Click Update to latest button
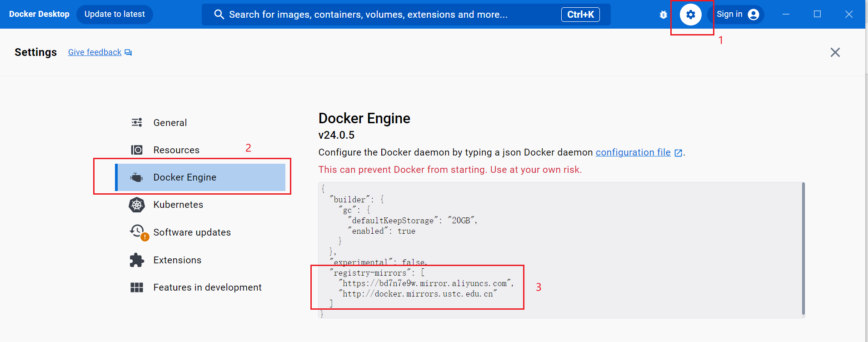 [115, 14]
